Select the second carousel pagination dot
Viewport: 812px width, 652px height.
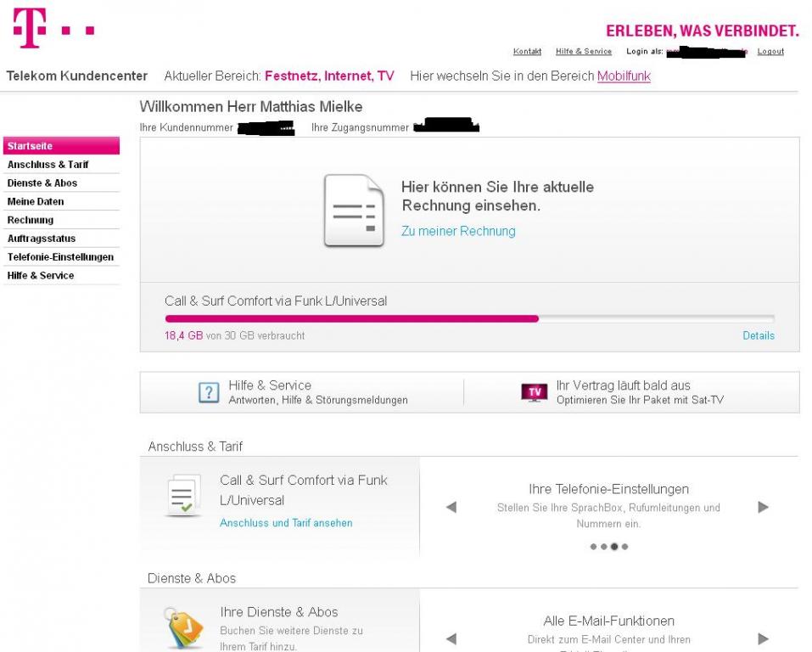pos(603,546)
